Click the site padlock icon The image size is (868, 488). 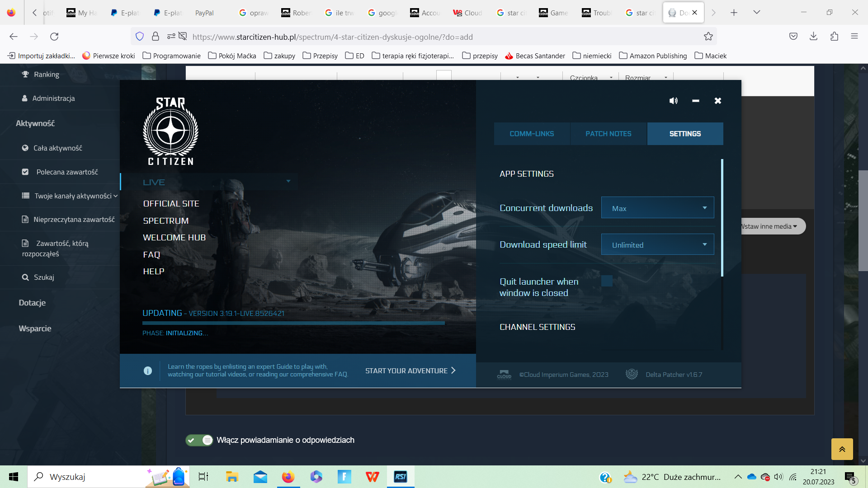155,37
